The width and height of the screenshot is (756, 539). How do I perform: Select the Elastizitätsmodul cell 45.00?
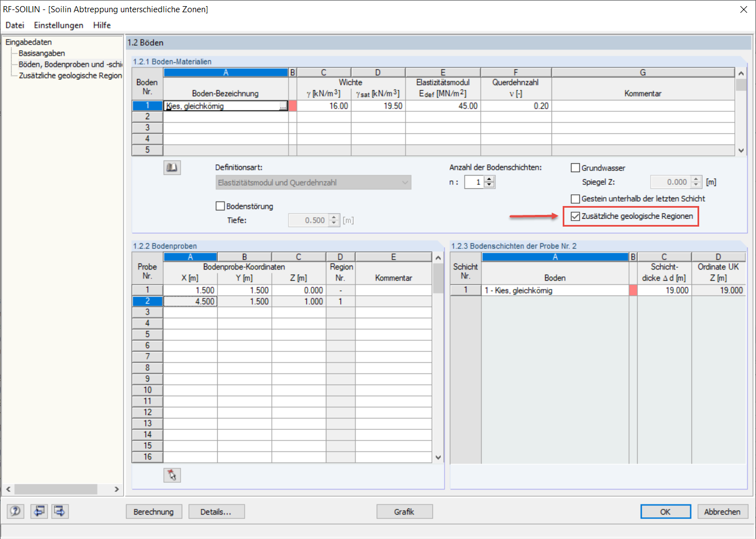point(443,106)
